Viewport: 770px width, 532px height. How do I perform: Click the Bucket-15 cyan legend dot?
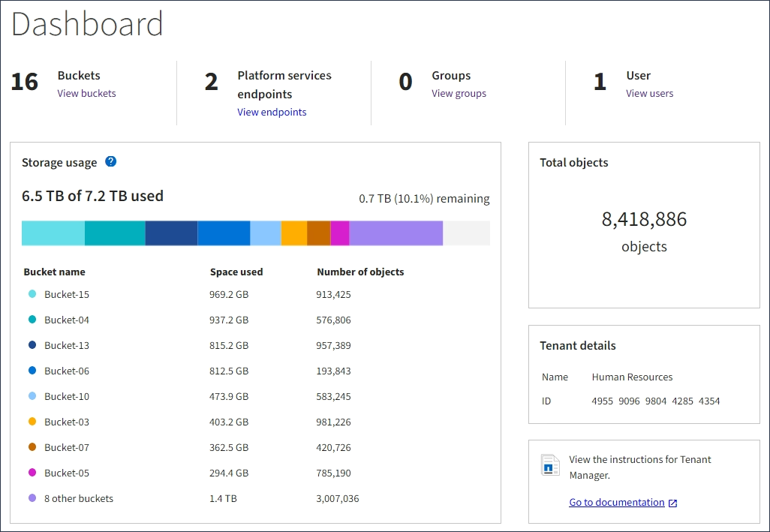point(32,294)
